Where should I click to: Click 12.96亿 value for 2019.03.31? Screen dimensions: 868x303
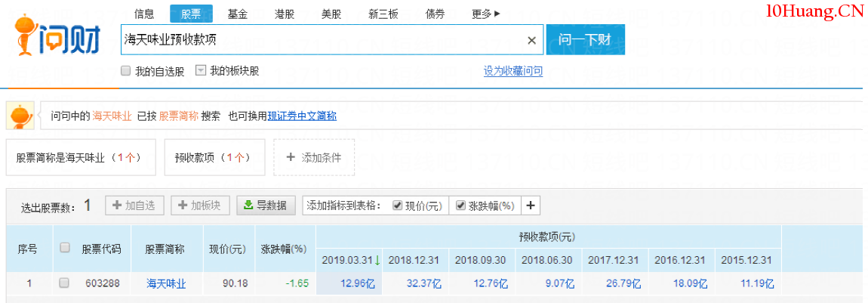[x=359, y=284]
